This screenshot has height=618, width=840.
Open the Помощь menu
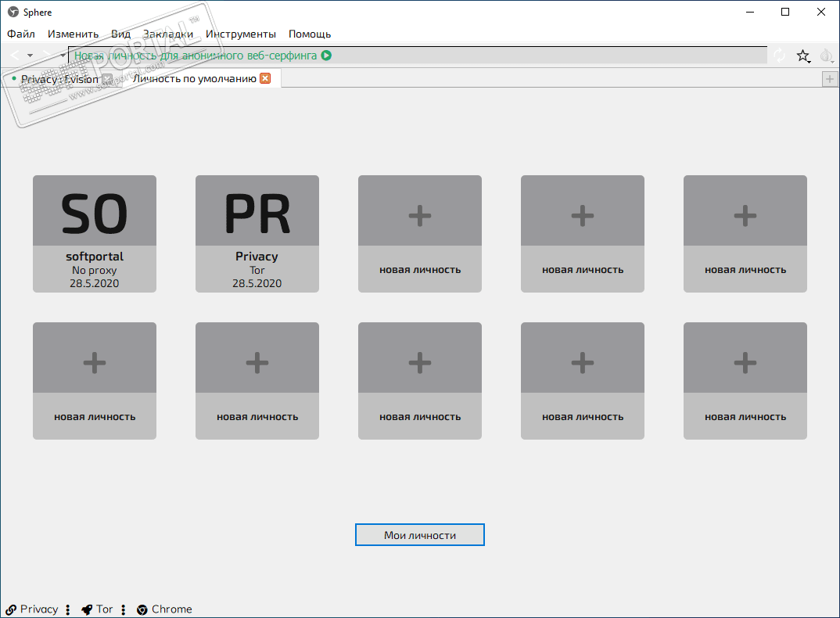310,34
